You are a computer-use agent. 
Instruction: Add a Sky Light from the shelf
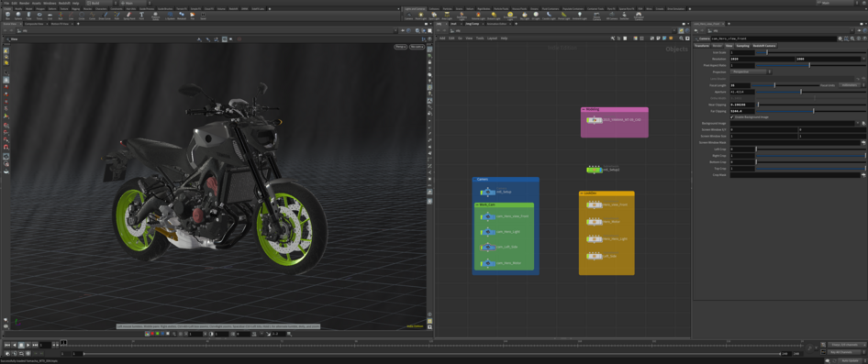tap(525, 16)
